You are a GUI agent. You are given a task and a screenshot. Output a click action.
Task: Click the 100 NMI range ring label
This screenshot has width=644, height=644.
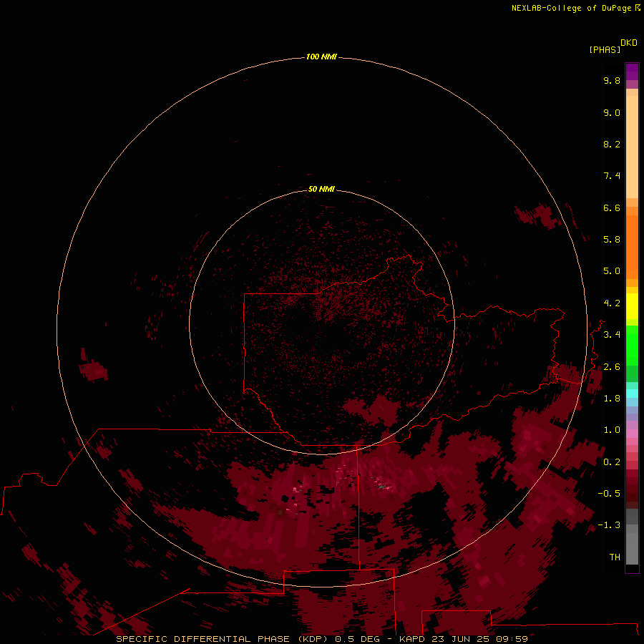click(321, 57)
